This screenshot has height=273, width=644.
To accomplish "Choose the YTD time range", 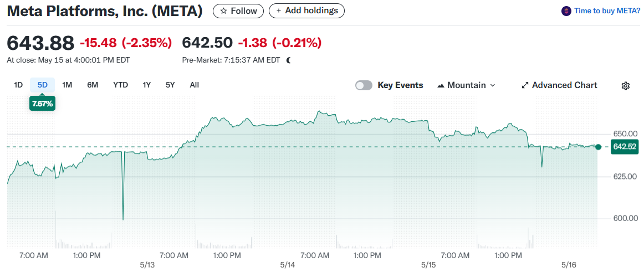I will pos(120,85).
